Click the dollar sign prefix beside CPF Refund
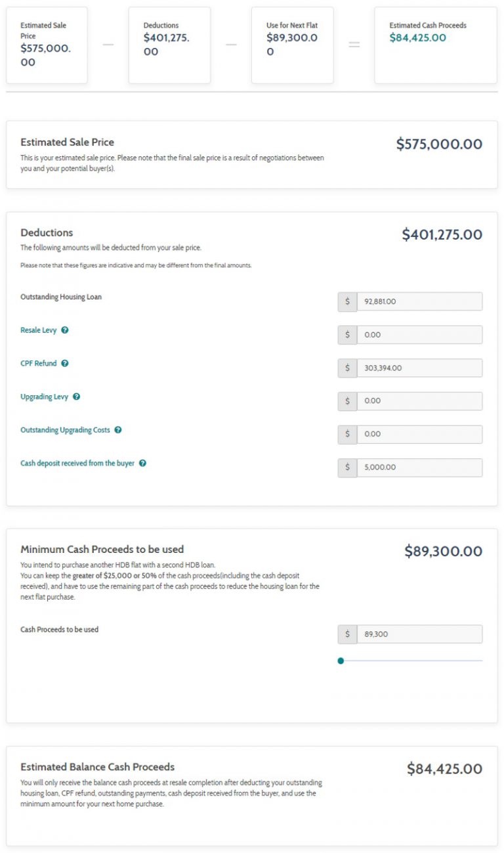Viewport: 504px width, 853px height. 346,368
